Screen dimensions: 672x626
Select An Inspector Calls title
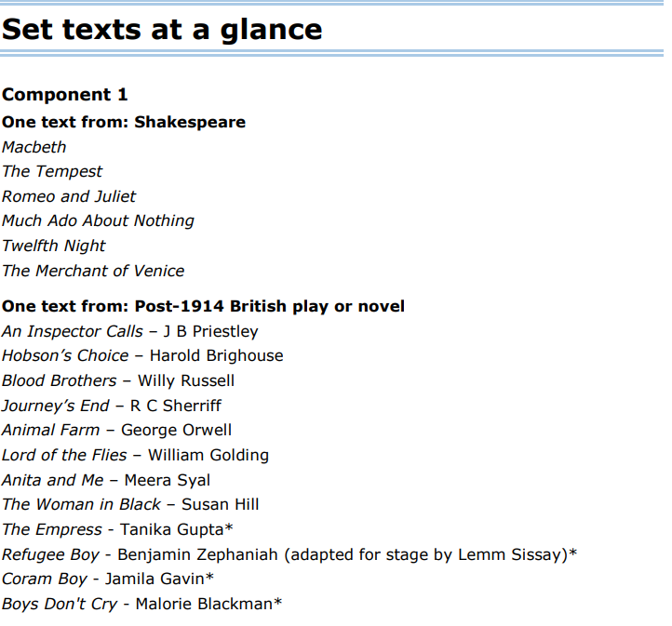click(x=73, y=331)
